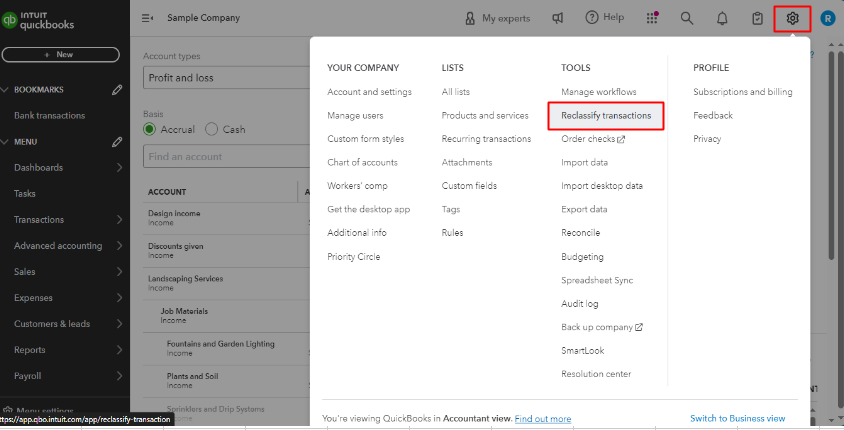
Task: Collapse the navigation menu hamburger icon
Action: (x=147, y=18)
